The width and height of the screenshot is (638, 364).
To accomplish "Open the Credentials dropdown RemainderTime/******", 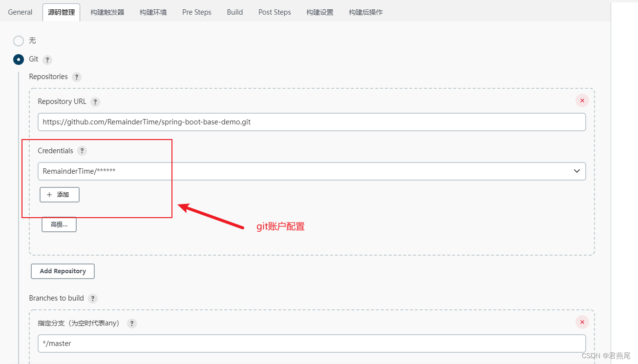I will [x=312, y=171].
